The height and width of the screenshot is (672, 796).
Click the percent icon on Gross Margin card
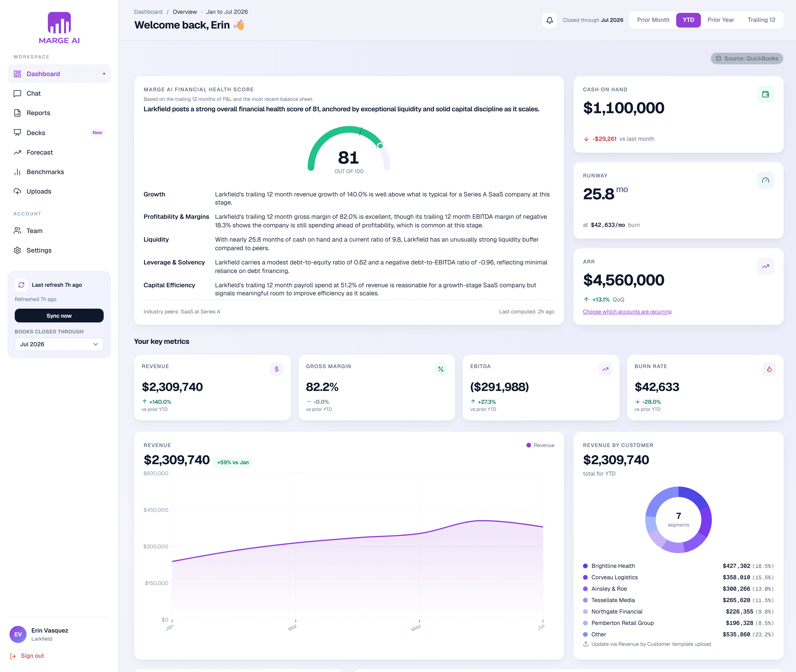pyautogui.click(x=441, y=369)
